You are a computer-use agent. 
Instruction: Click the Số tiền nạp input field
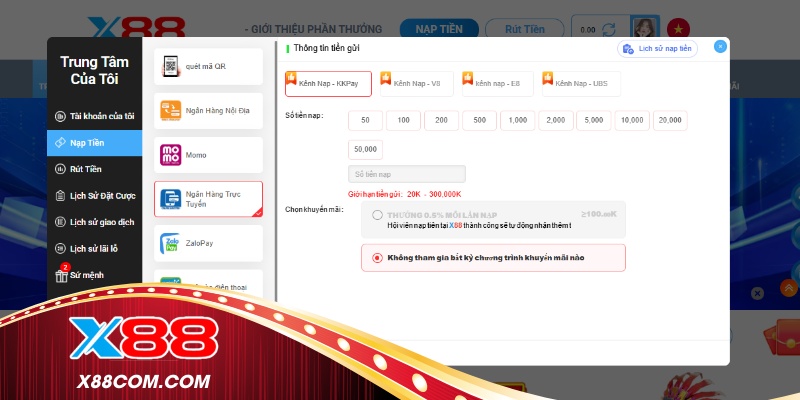click(407, 174)
